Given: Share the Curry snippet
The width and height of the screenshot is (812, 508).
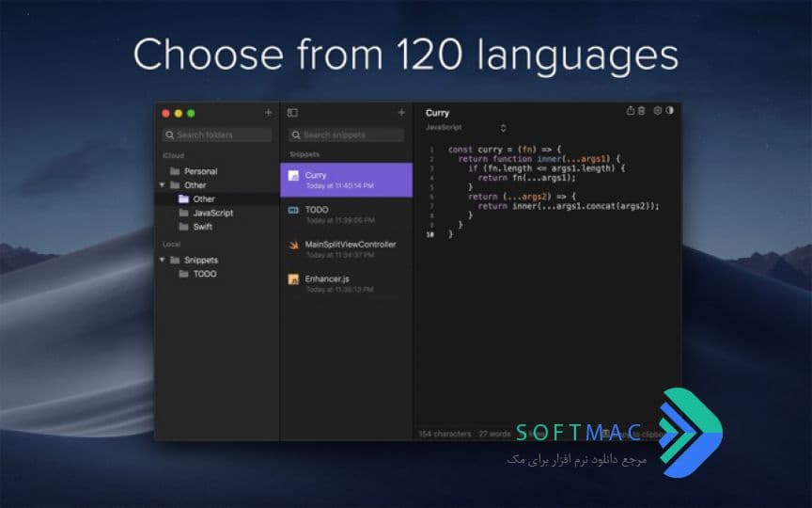Looking at the screenshot, I should [631, 110].
